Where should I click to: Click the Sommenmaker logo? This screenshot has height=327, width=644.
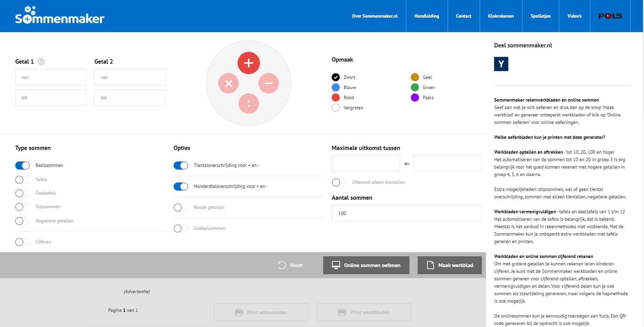(x=60, y=16)
